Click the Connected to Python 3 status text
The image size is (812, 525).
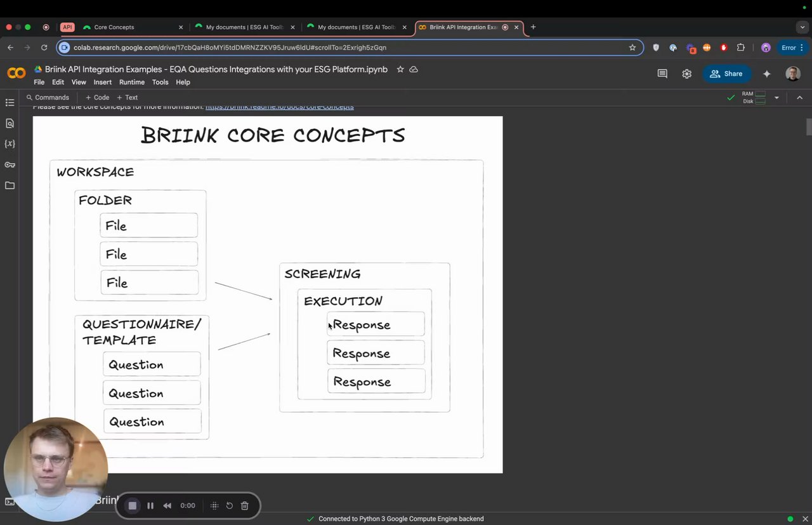(401, 519)
